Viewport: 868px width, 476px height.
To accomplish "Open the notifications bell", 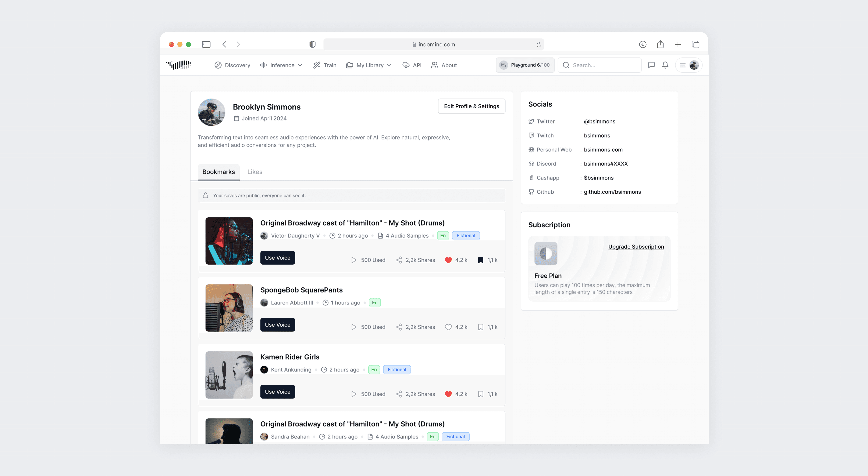I will (x=665, y=65).
